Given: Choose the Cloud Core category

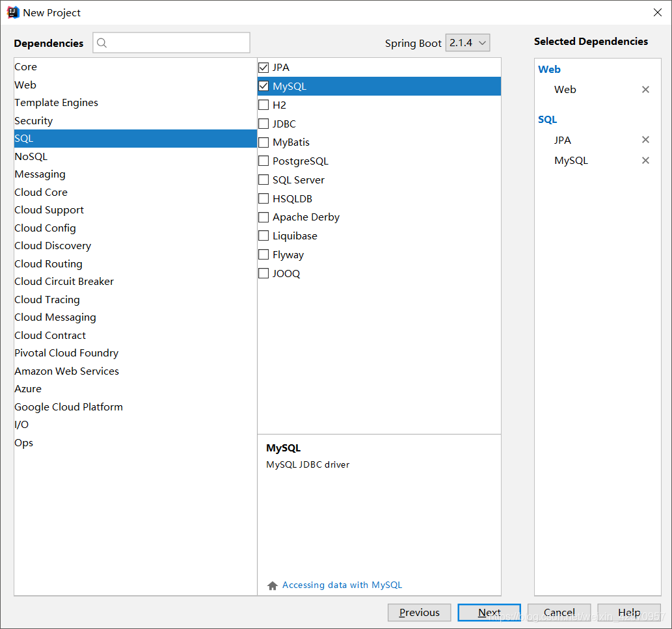Looking at the screenshot, I should [135, 193].
